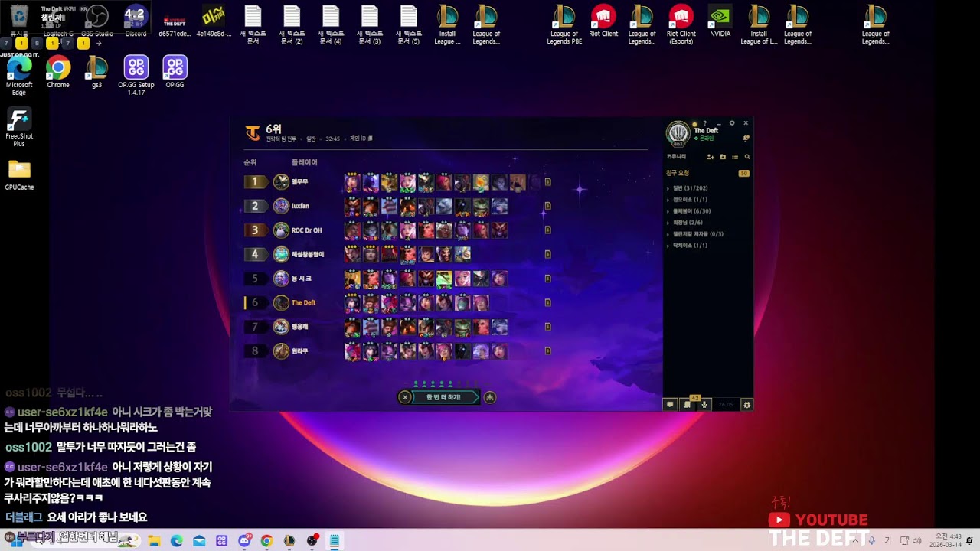The width and height of the screenshot is (980, 551).
Task: Open Notepad from the taskbar
Action: click(x=334, y=541)
